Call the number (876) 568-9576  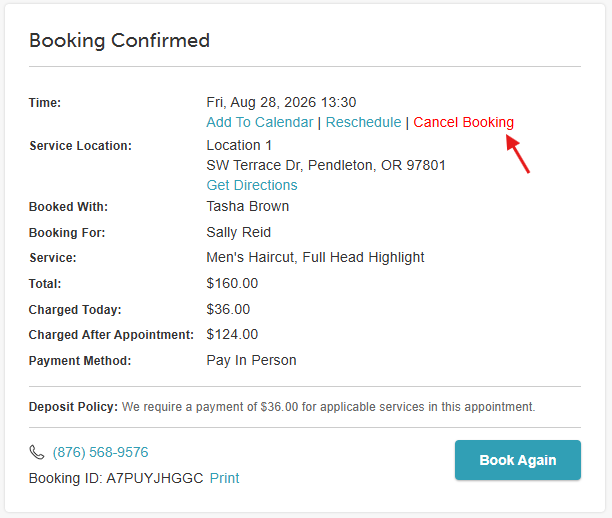point(100,452)
